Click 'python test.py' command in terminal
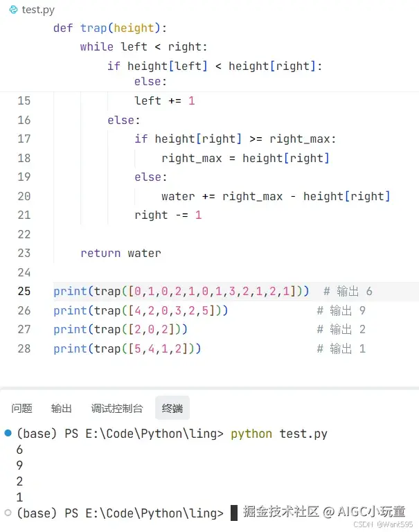Screen dimensions: 419x532 tap(279, 434)
